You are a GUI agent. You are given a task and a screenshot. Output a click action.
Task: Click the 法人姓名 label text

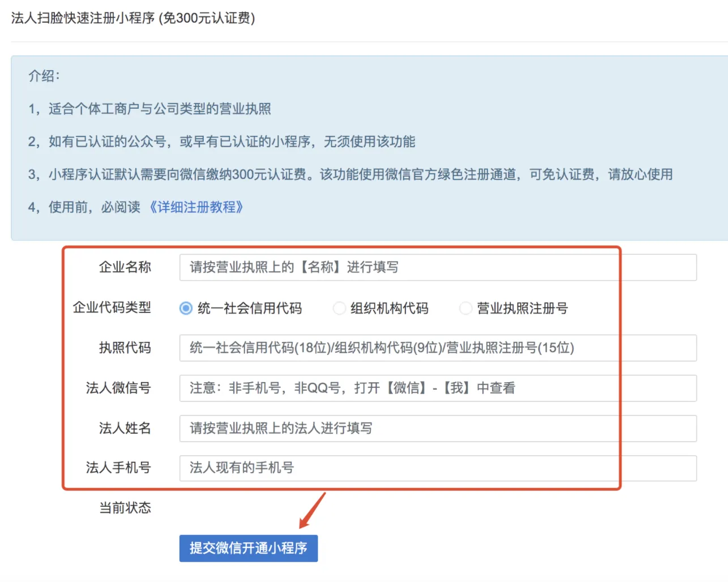[x=125, y=429]
